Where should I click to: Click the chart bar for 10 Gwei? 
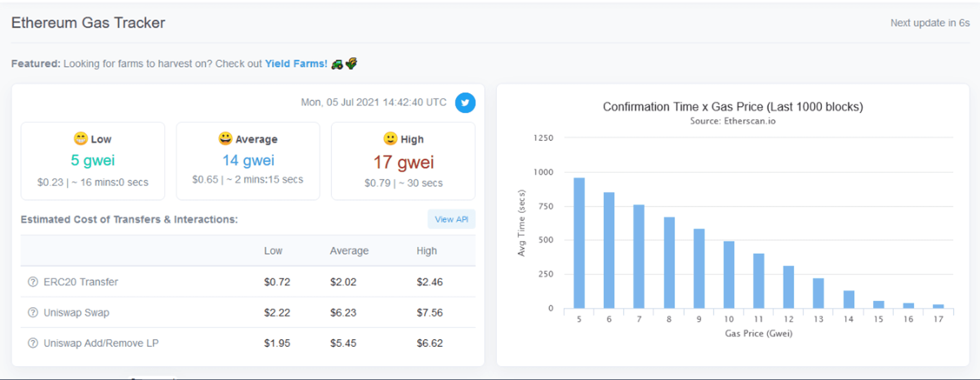729,275
